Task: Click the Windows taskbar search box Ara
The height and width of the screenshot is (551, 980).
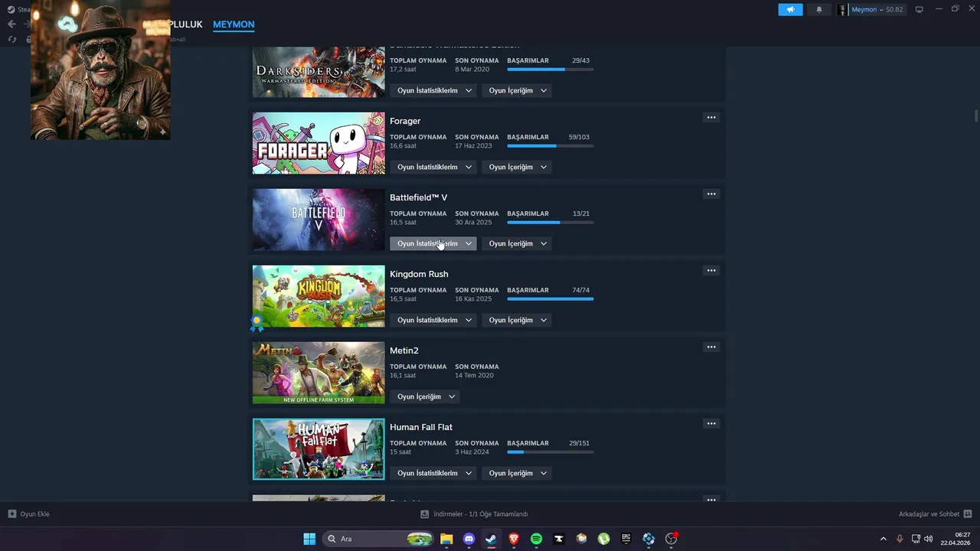Action: pos(377,539)
